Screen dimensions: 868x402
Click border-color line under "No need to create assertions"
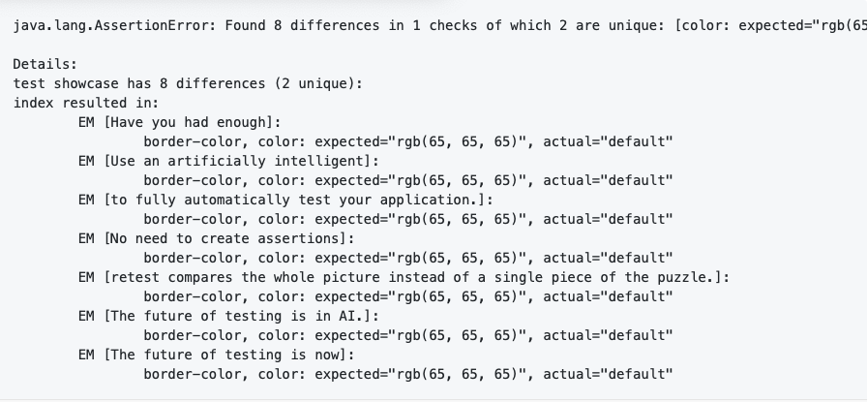[407, 258]
